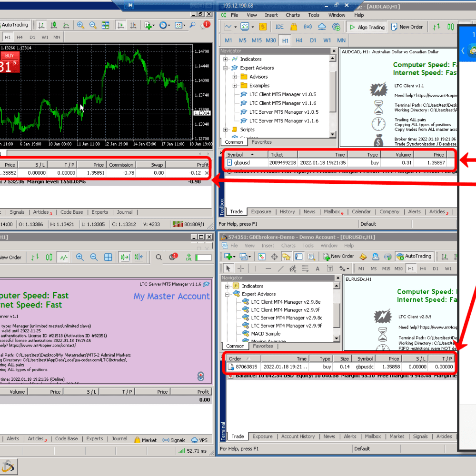Select D1 timeframe in AUDCAD window
Viewport: 476px width, 476px height.
click(x=313, y=40)
